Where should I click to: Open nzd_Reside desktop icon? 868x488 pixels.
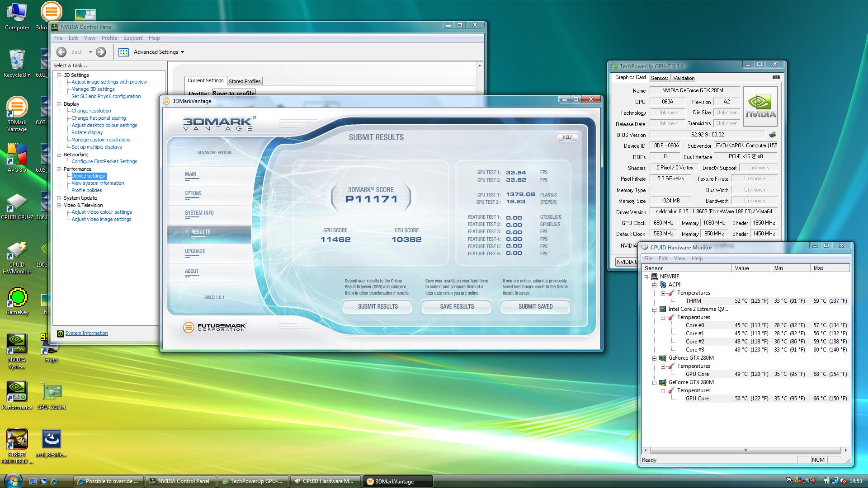pos(51,443)
